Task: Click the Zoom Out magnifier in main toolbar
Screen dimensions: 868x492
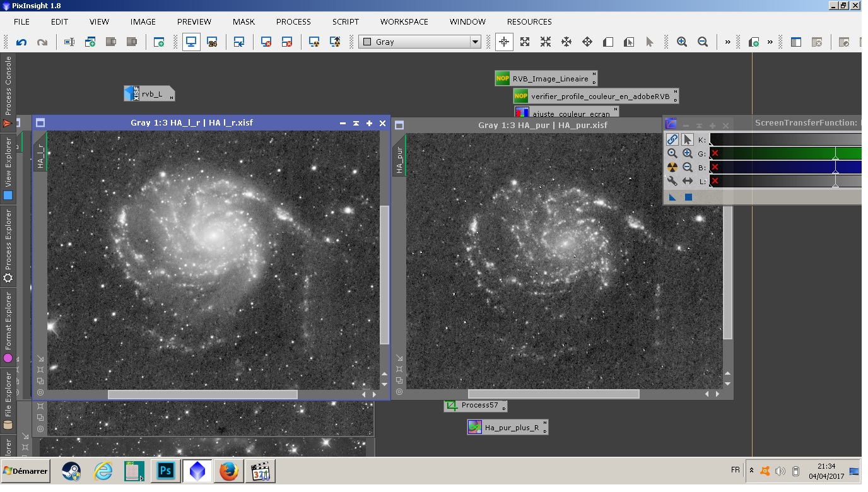Action: click(703, 42)
